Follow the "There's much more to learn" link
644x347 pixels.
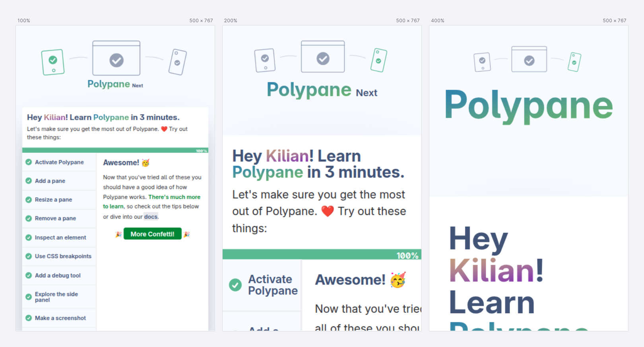pos(151,202)
